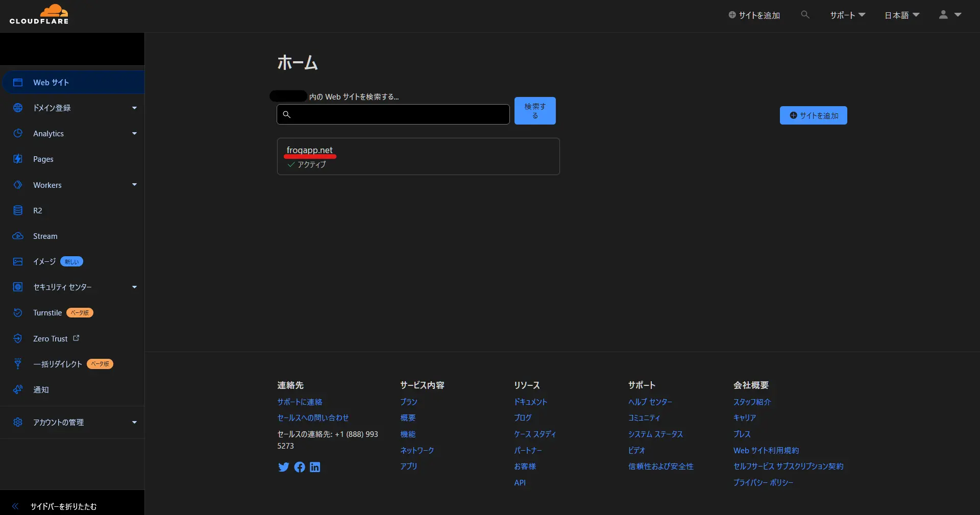
Task: Collapse sidebar using double chevron icon
Action: point(15,506)
